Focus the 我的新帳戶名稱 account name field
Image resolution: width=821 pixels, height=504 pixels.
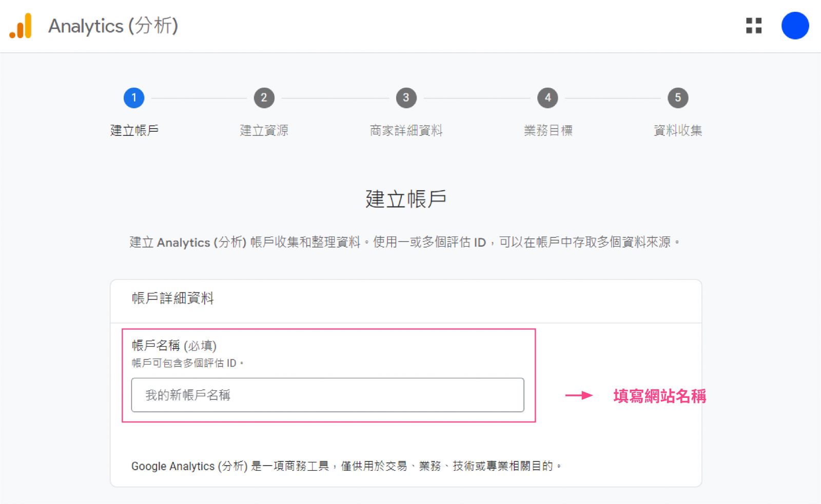pos(327,395)
